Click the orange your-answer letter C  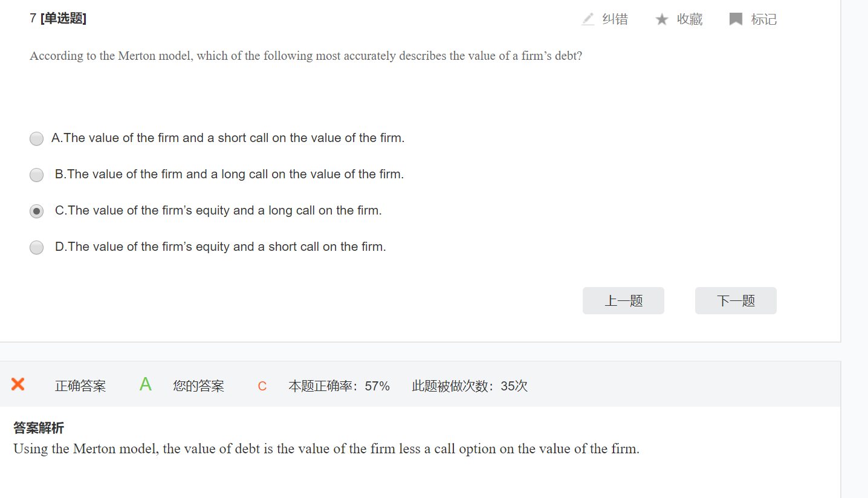click(x=262, y=386)
